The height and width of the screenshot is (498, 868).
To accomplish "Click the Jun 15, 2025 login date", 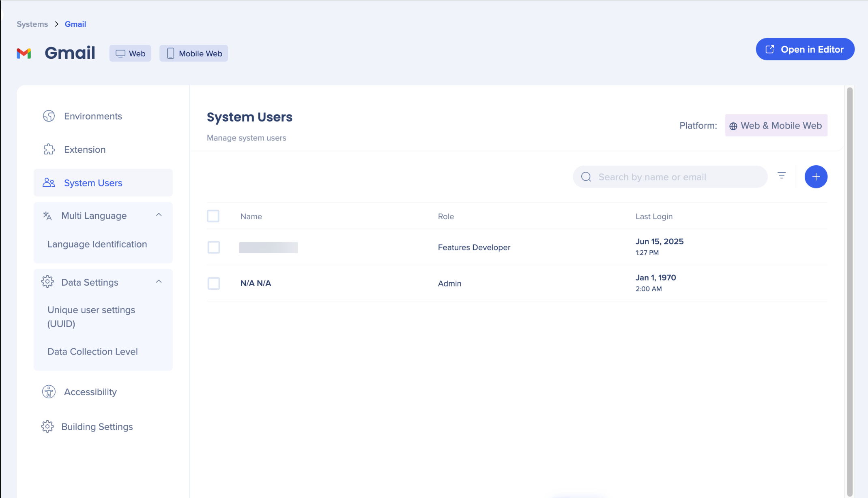I will tap(660, 242).
